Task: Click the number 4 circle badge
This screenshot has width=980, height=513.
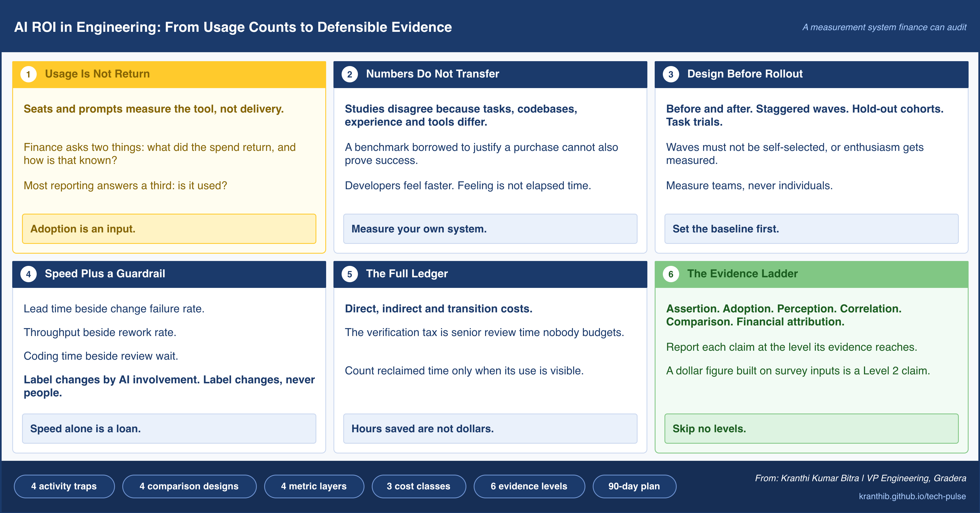Action: point(28,274)
